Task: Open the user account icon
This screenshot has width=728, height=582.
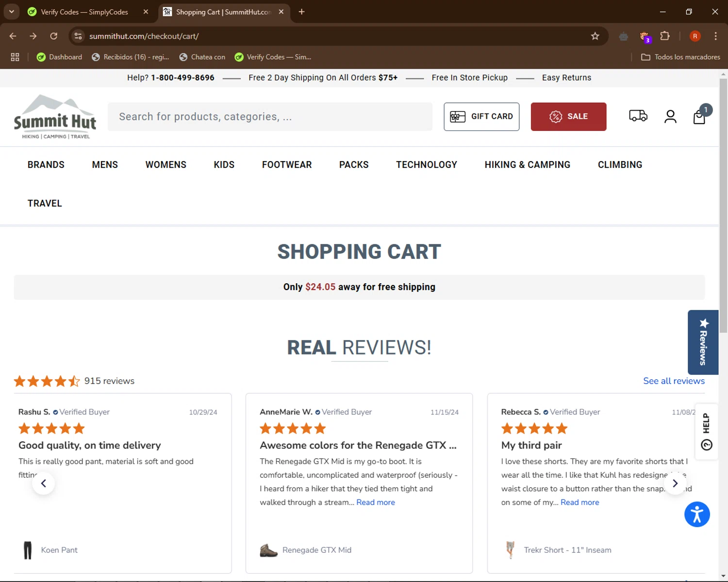Action: coord(670,116)
